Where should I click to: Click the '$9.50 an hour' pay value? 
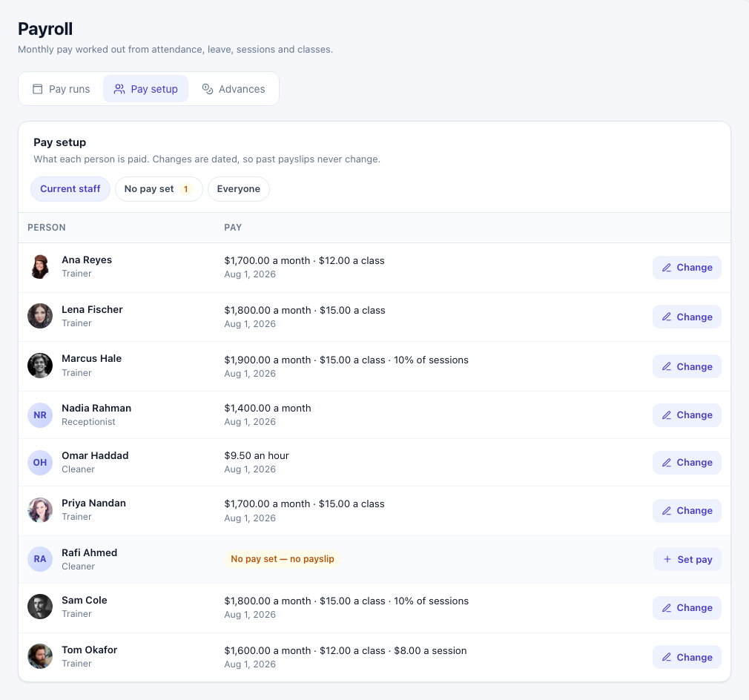click(257, 455)
